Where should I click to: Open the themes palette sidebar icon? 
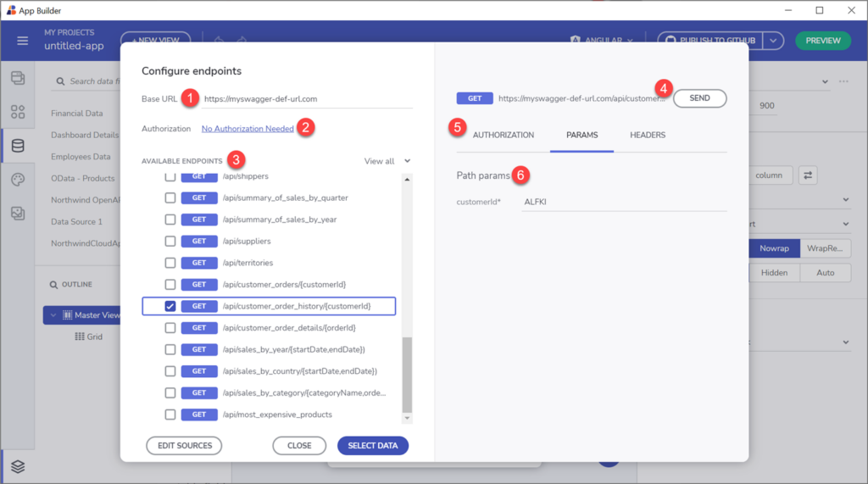(18, 180)
